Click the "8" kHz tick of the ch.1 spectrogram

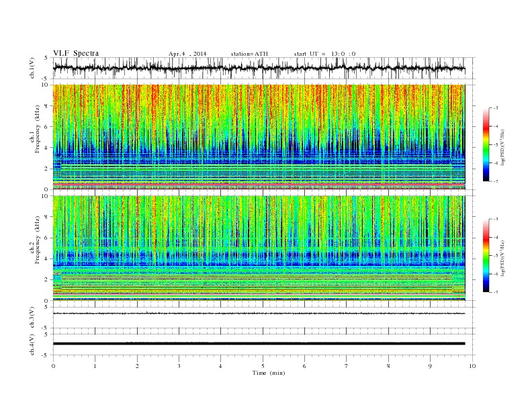[46, 106]
